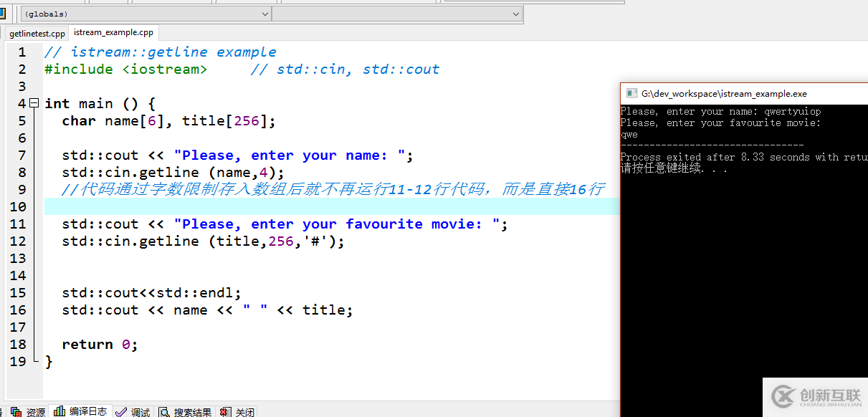Click the 编译日志 bar-chart icon

coord(59,411)
